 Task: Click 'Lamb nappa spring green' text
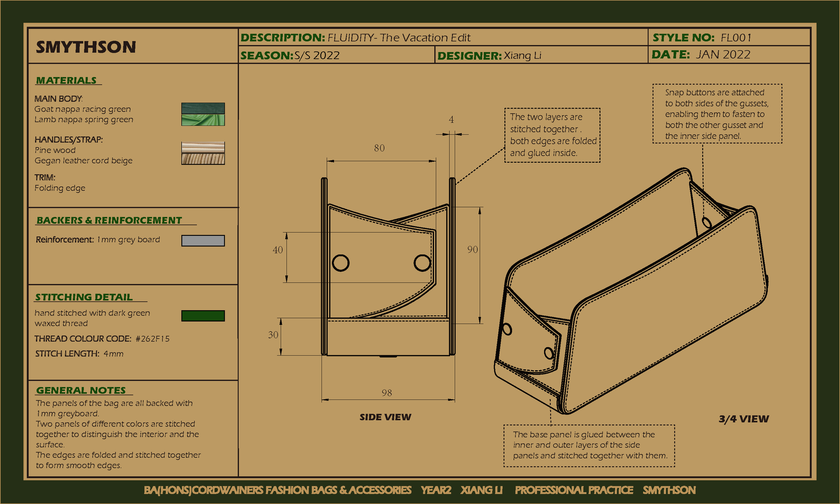tap(84, 120)
